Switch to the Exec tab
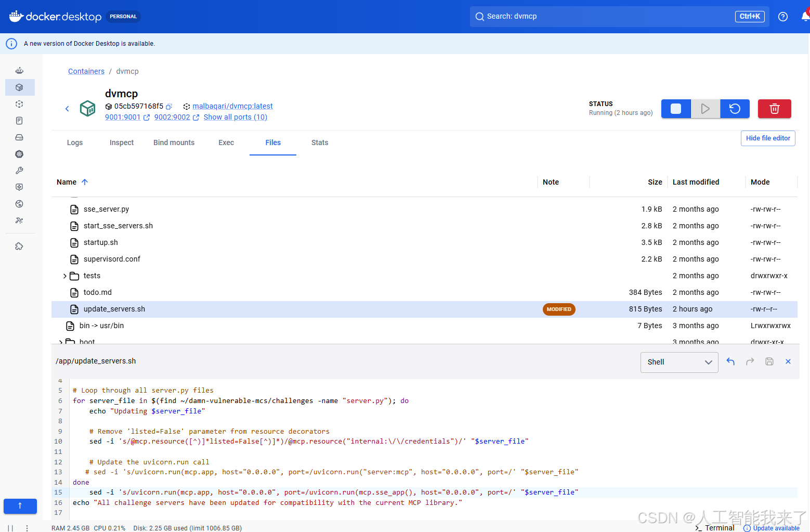The image size is (810, 532). [x=226, y=142]
